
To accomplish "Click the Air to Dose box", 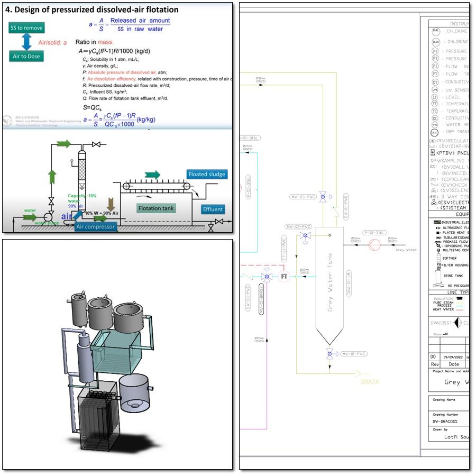I will (x=26, y=56).
